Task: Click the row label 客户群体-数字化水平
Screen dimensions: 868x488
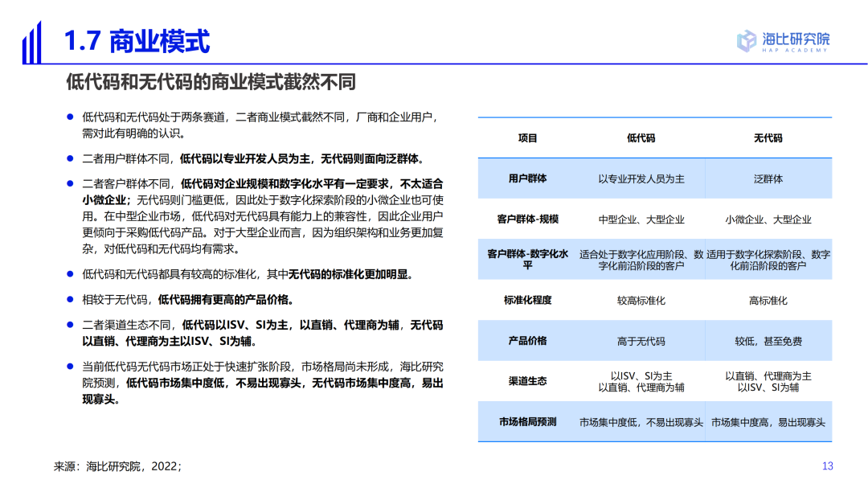Action: click(x=527, y=259)
